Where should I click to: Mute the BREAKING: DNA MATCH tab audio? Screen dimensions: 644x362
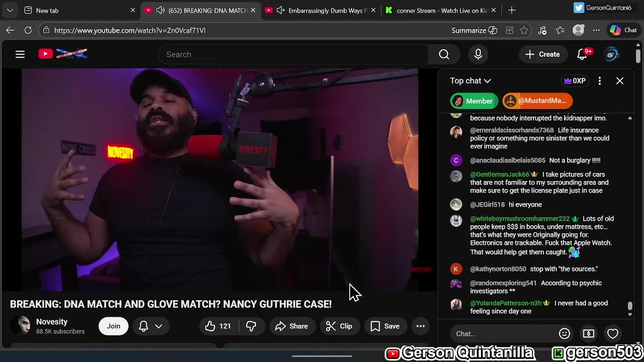pyautogui.click(x=160, y=10)
